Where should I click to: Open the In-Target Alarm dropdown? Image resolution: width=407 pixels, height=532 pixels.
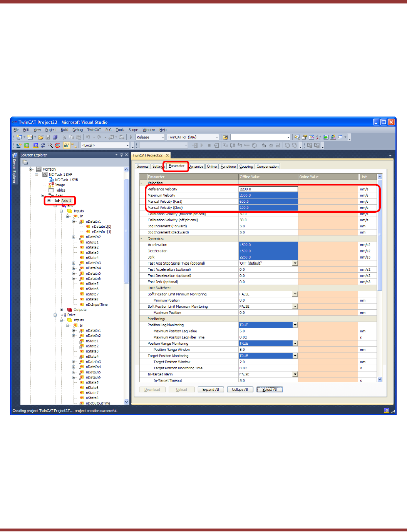pos(295,374)
